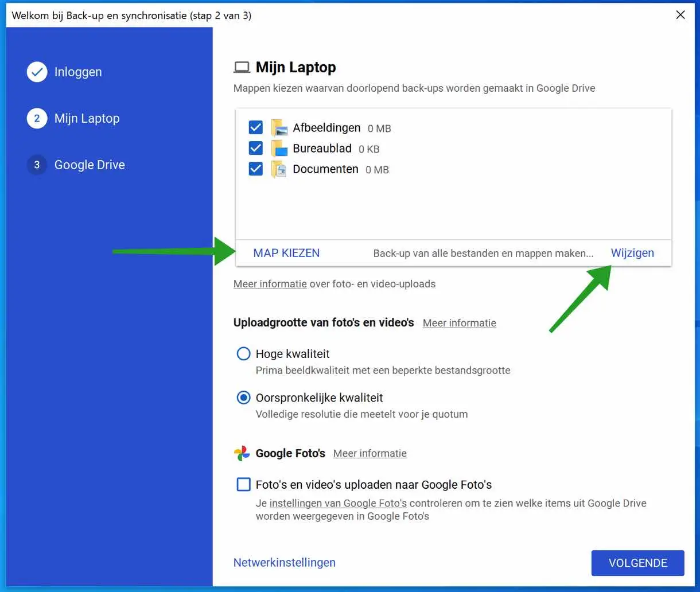Click the Inloggen checkmark step icon

pos(37,72)
